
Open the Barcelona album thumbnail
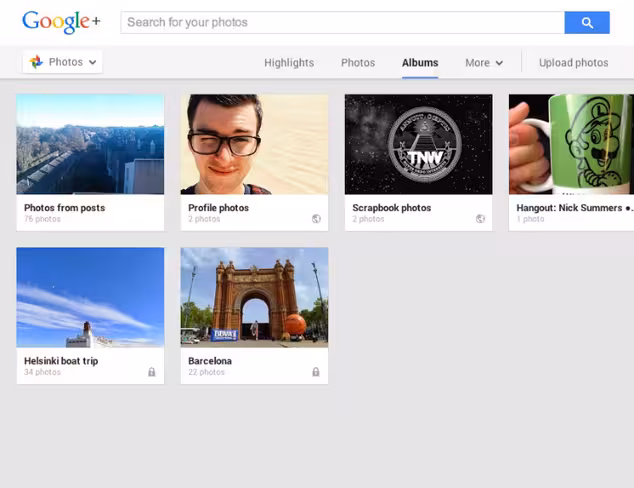tap(254, 298)
